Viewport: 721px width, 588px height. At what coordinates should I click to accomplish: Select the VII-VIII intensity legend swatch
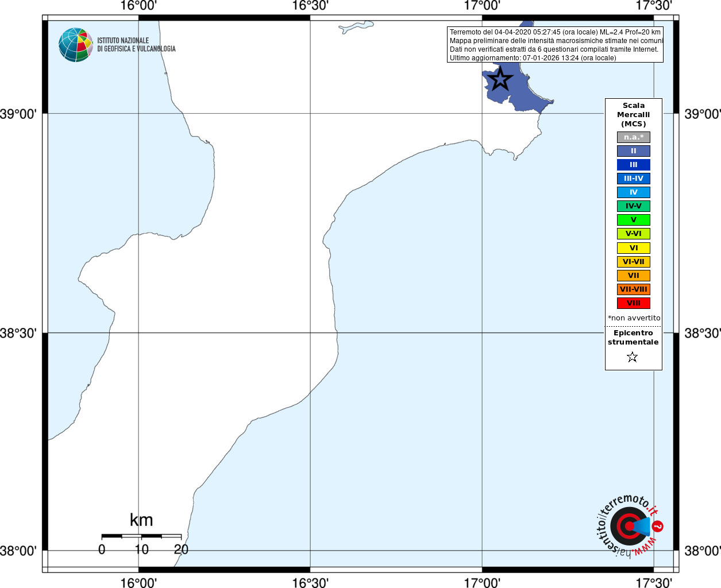coord(634,289)
